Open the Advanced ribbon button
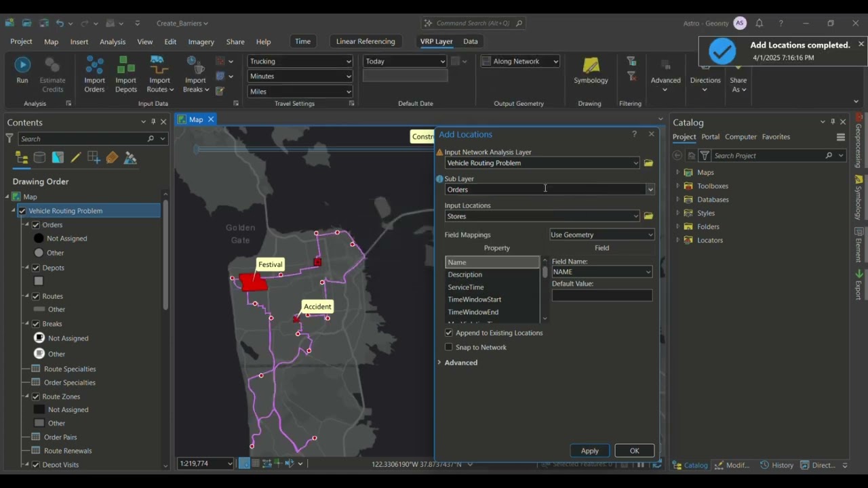 (x=665, y=75)
